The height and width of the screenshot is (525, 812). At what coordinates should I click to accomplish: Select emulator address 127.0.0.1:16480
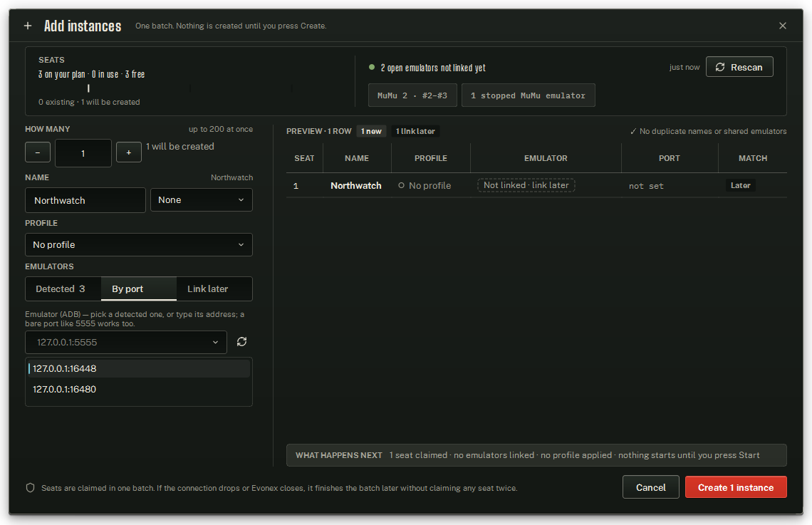pyautogui.click(x=139, y=390)
